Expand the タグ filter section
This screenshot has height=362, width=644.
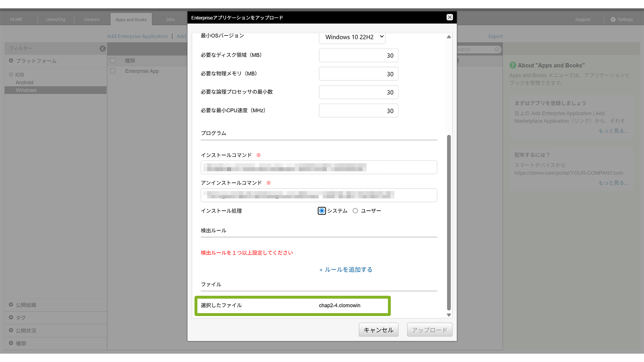tap(11, 317)
